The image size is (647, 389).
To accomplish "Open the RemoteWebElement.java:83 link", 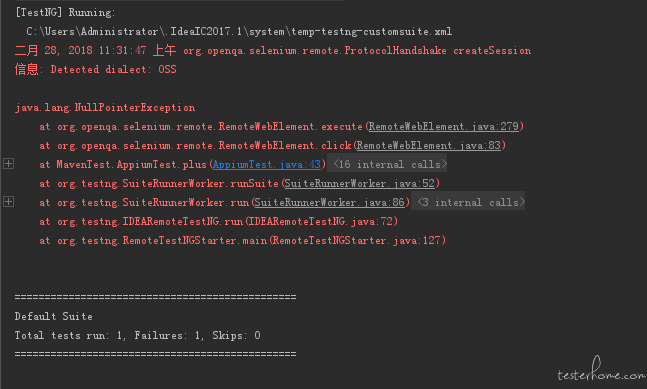I will (429, 145).
